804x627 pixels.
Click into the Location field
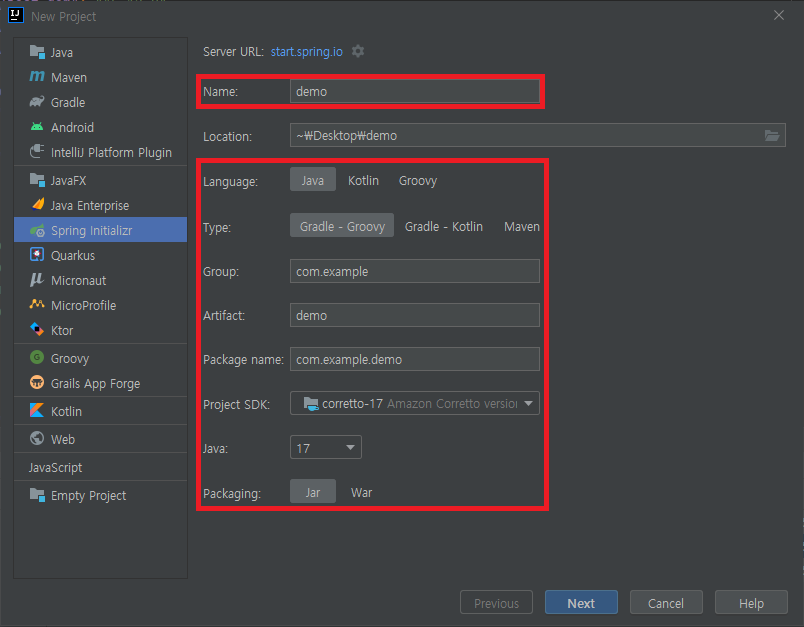click(x=537, y=135)
